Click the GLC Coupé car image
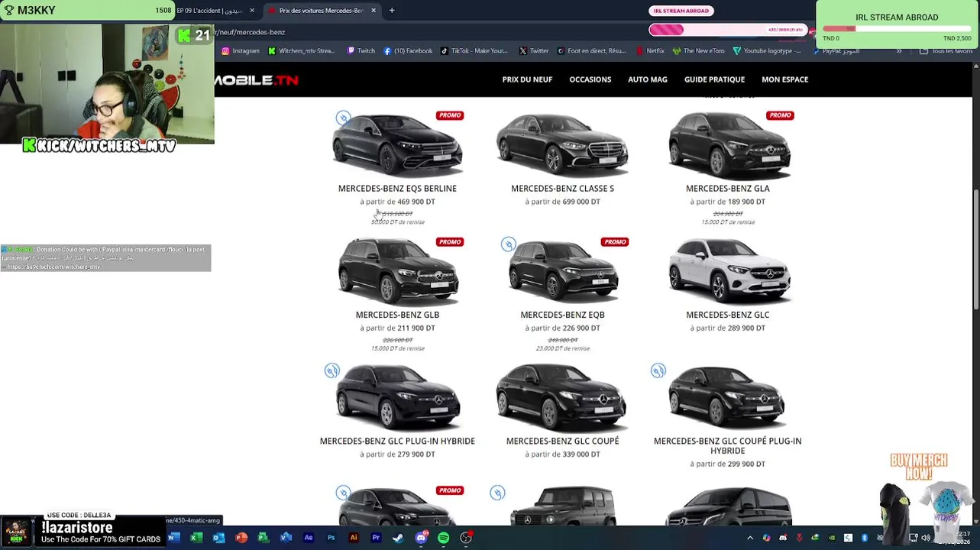This screenshot has height=550, width=980. tap(562, 398)
